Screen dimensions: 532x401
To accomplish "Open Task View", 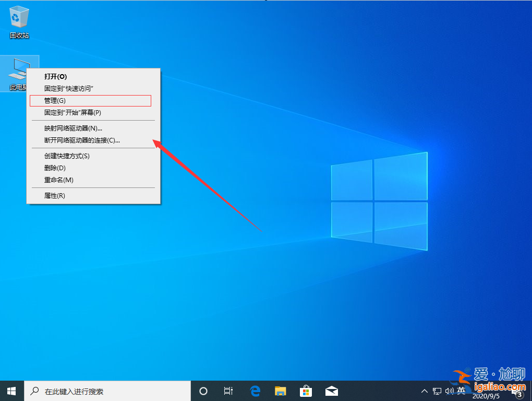I will pyautogui.click(x=228, y=391).
